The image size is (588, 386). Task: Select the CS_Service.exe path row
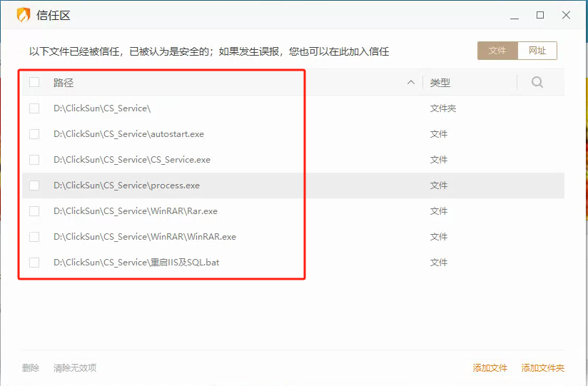point(293,160)
